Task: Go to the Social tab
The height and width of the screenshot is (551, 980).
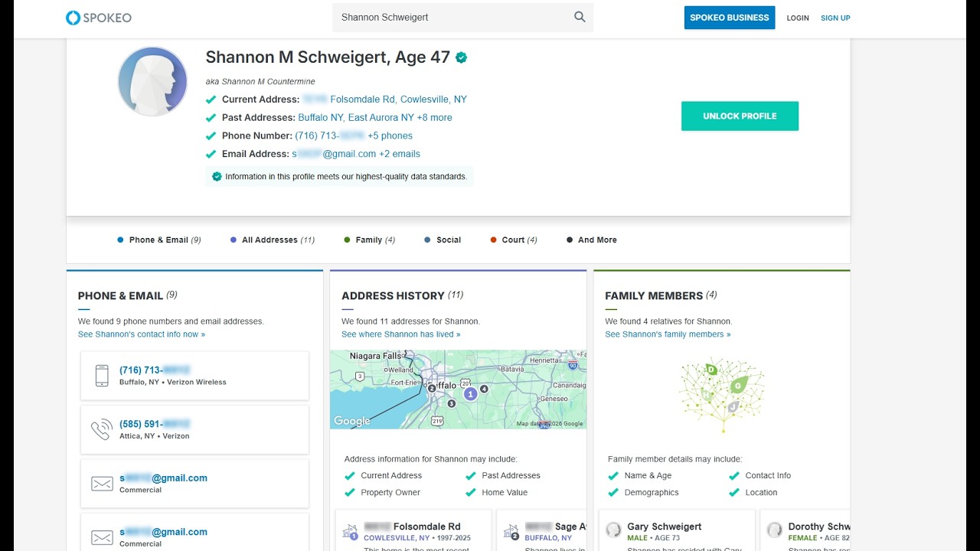Action: (443, 240)
